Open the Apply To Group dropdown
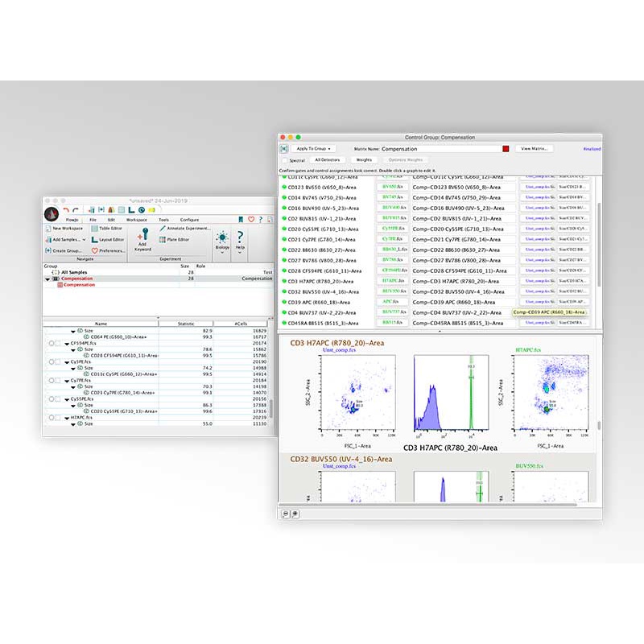 313,149
